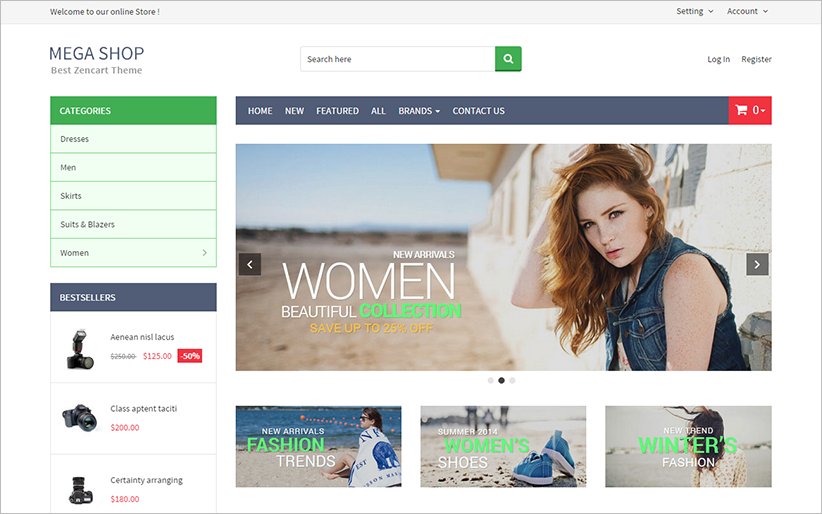Open cart count dropdown arrow
The image size is (822, 514).
click(x=763, y=110)
